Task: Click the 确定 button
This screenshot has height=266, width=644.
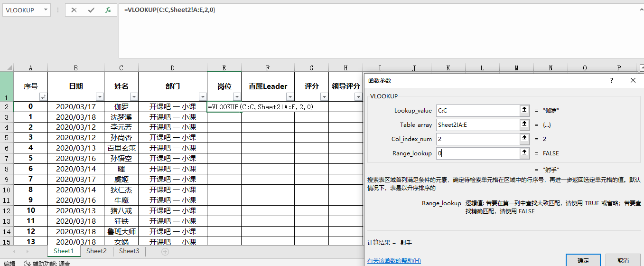Action: pyautogui.click(x=583, y=260)
